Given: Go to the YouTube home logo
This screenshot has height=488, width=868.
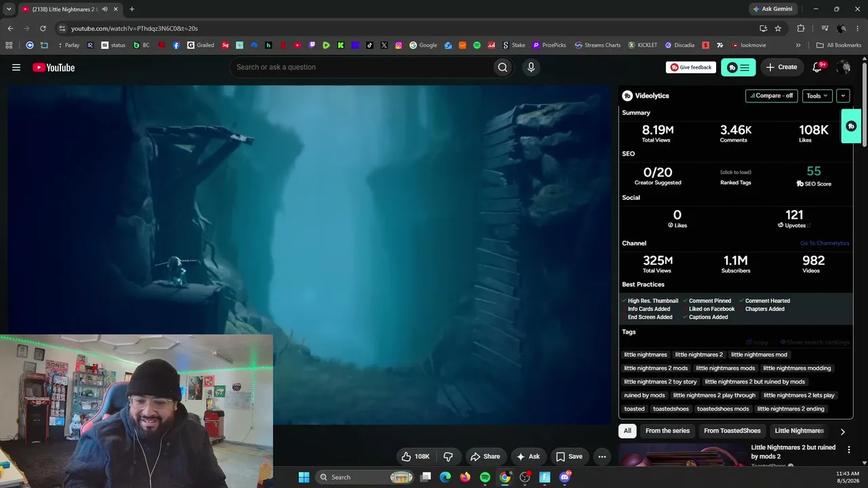Looking at the screenshot, I should point(54,67).
